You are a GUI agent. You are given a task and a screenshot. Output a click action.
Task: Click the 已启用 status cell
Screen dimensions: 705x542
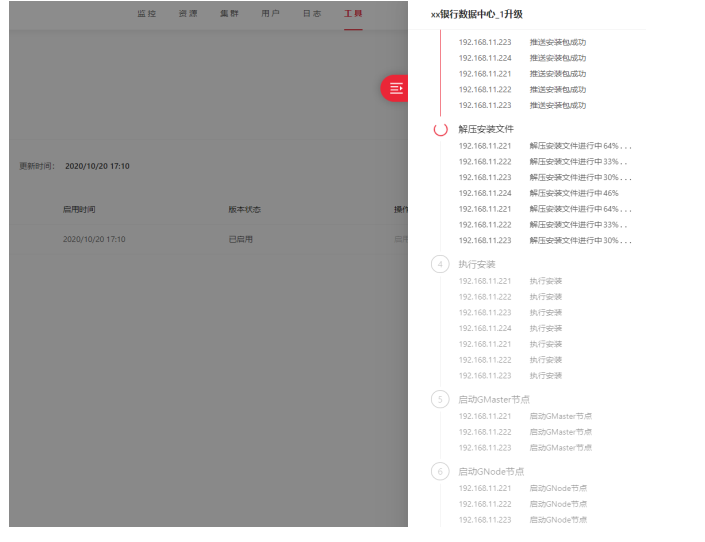[x=241, y=239]
